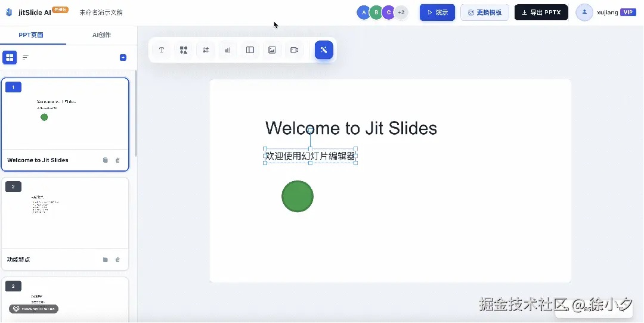
Task: Click the Welcome to Jit Slides slide caption
Action: pyautogui.click(x=38, y=160)
